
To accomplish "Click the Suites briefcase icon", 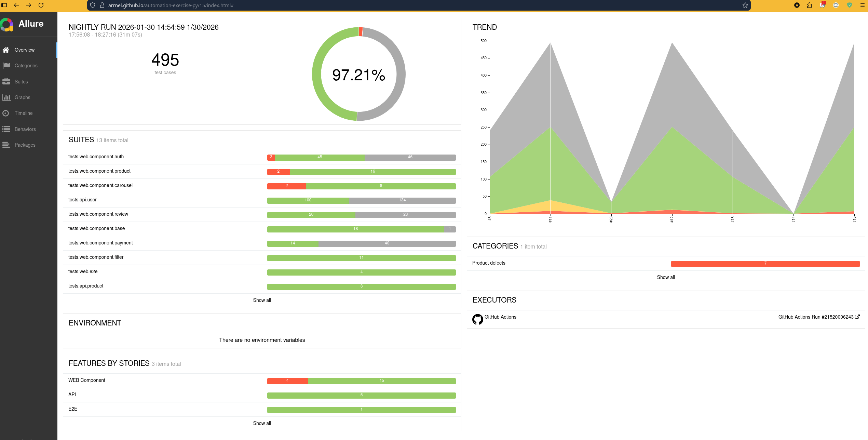I will click(6, 82).
